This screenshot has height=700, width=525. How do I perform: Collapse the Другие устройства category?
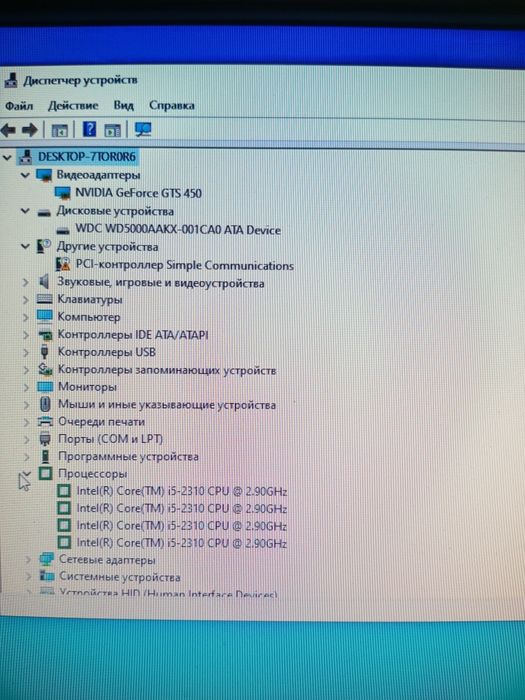tap(25, 246)
